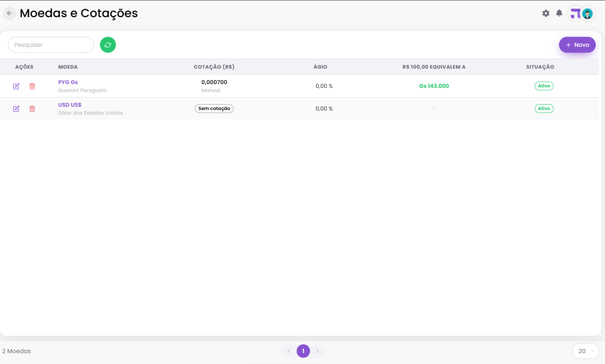605x364 pixels.
Task: Refresh quotes with the green sync button
Action: (x=108, y=45)
